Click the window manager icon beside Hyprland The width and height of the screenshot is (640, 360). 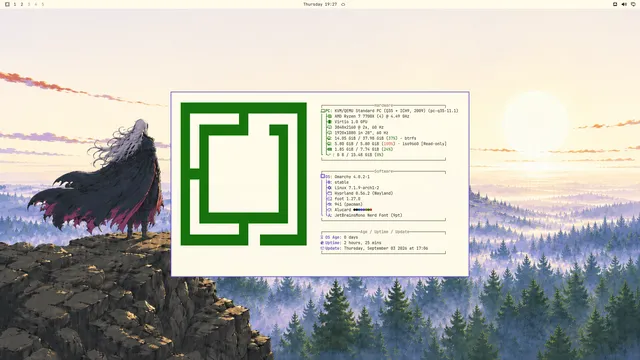click(x=329, y=193)
